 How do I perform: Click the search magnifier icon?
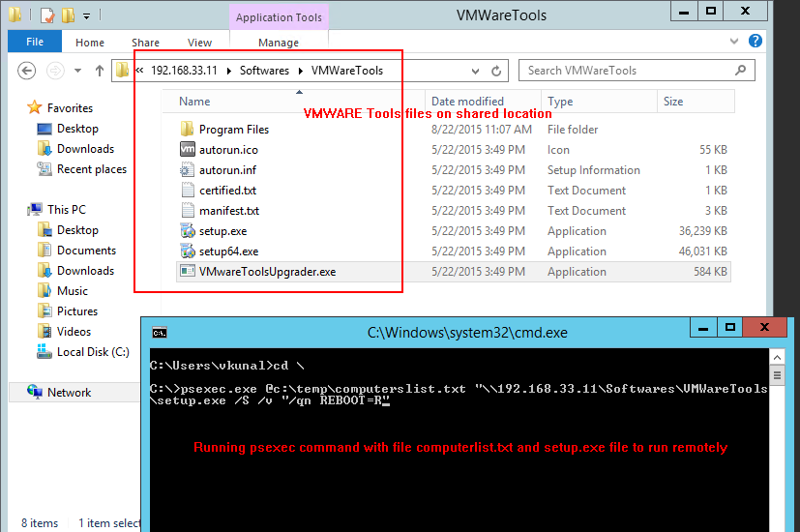pos(740,71)
